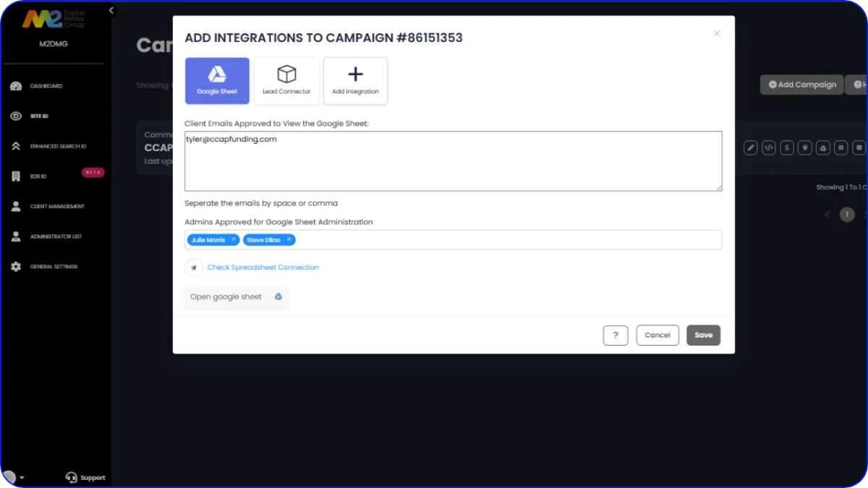Click the code snippet icon on the campaign row
The width and height of the screenshot is (868, 488).
pyautogui.click(x=769, y=147)
